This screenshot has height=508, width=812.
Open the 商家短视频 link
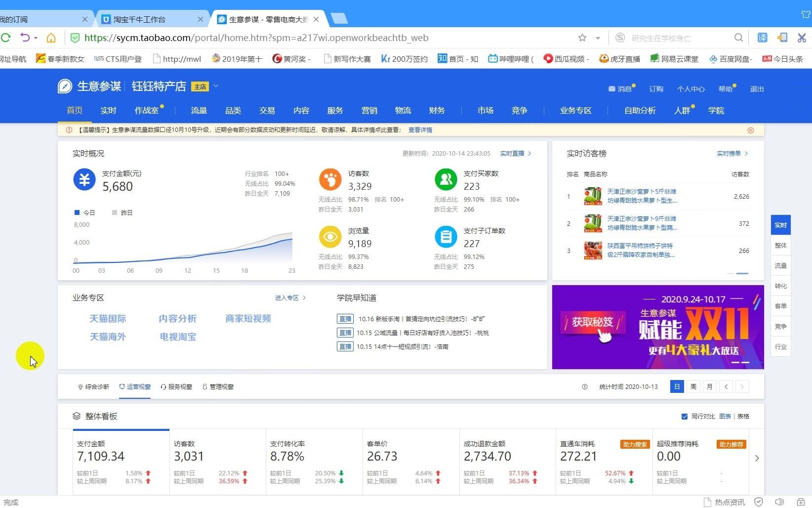click(x=248, y=319)
